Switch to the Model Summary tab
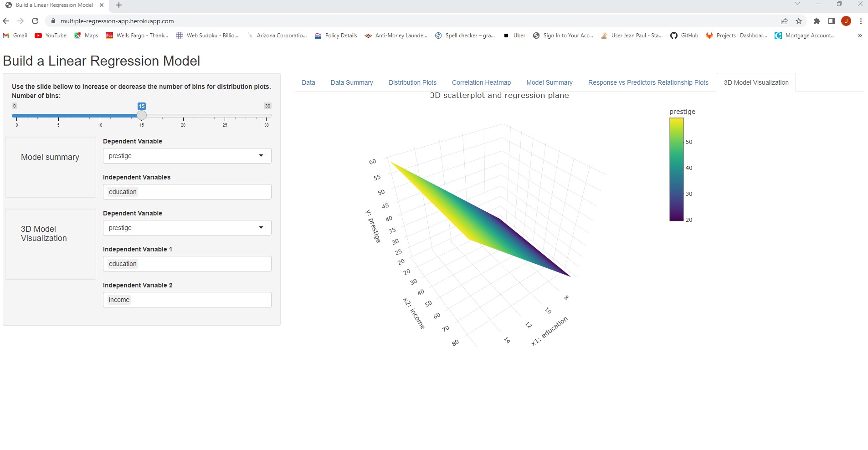The width and height of the screenshot is (868, 450). (x=550, y=82)
